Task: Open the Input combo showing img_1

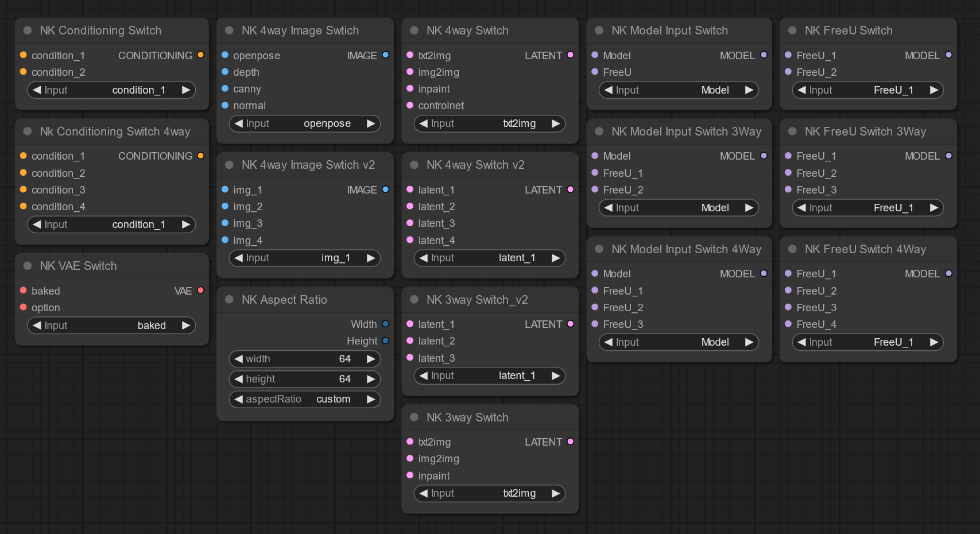Action: (305, 258)
